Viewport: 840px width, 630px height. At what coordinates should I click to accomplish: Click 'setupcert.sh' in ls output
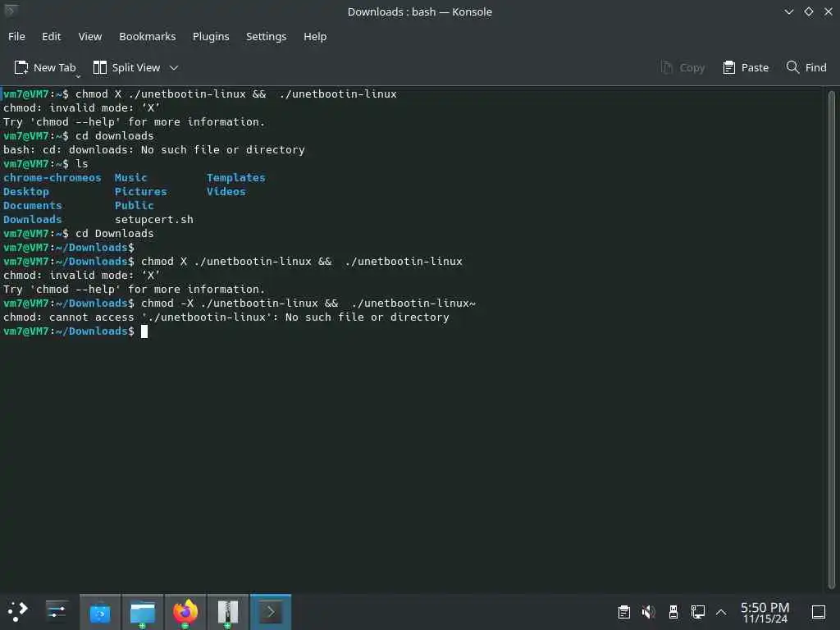tap(153, 220)
